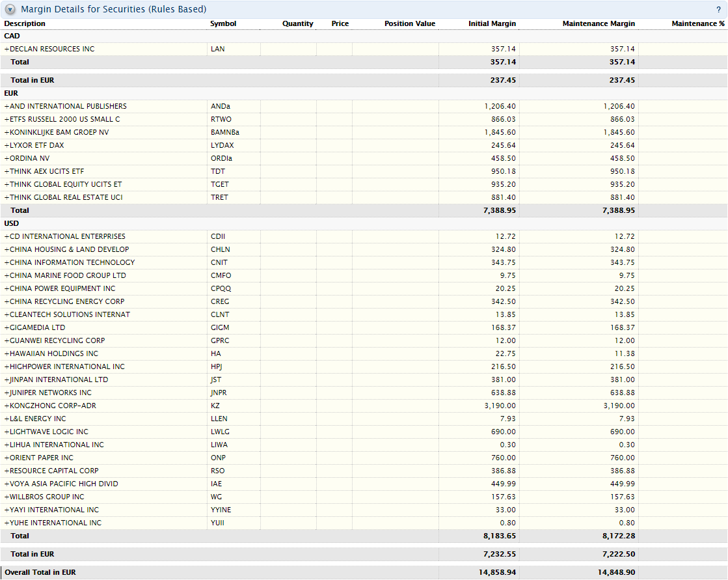Collapse the Margin Details for Securities panel

(10, 9)
